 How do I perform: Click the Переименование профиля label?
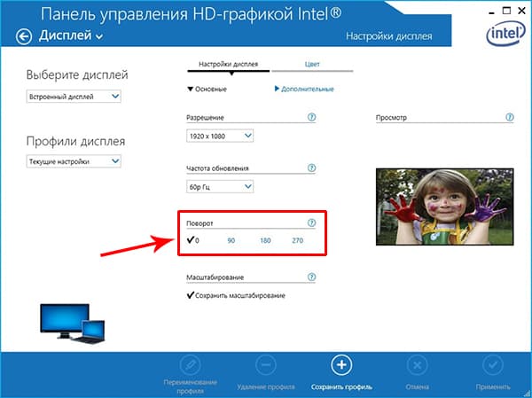(x=190, y=386)
